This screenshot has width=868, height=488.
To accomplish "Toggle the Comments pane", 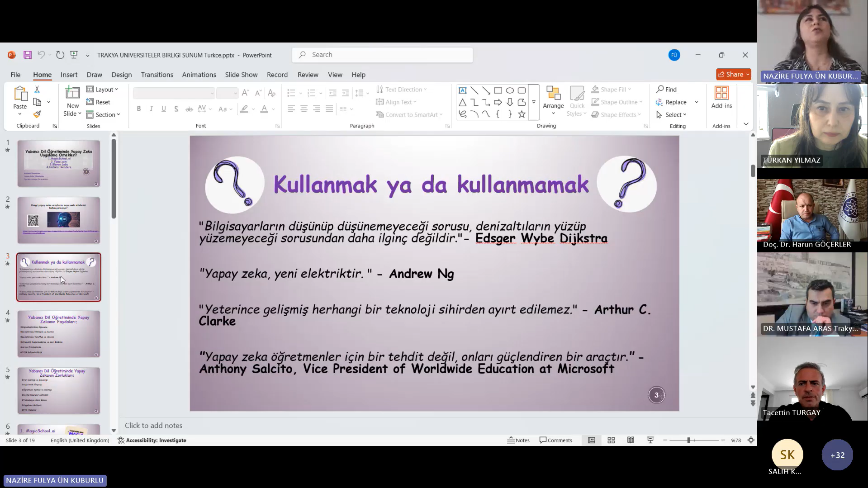I will pos(556,440).
